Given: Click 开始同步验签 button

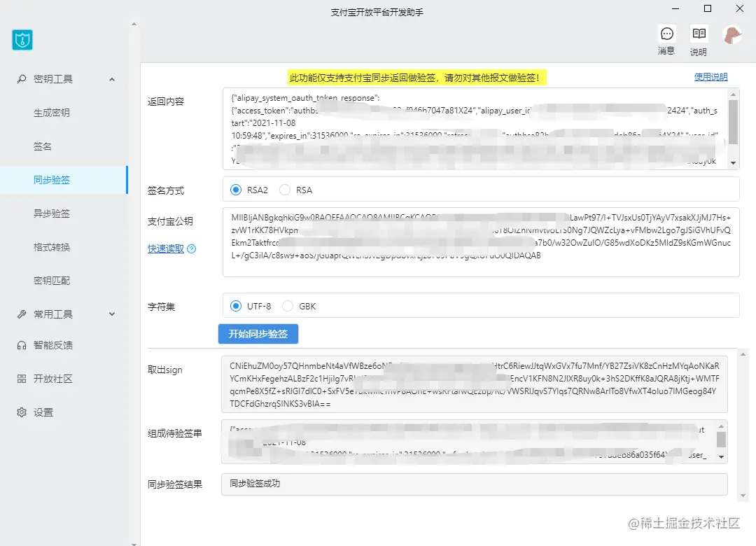Looking at the screenshot, I should click(258, 334).
